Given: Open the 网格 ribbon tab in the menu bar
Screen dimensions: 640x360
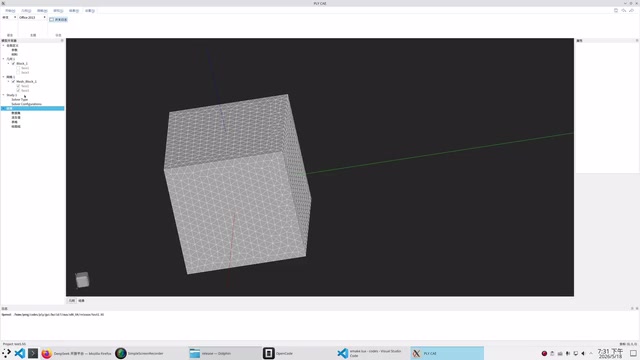Looking at the screenshot, I should (42, 11).
